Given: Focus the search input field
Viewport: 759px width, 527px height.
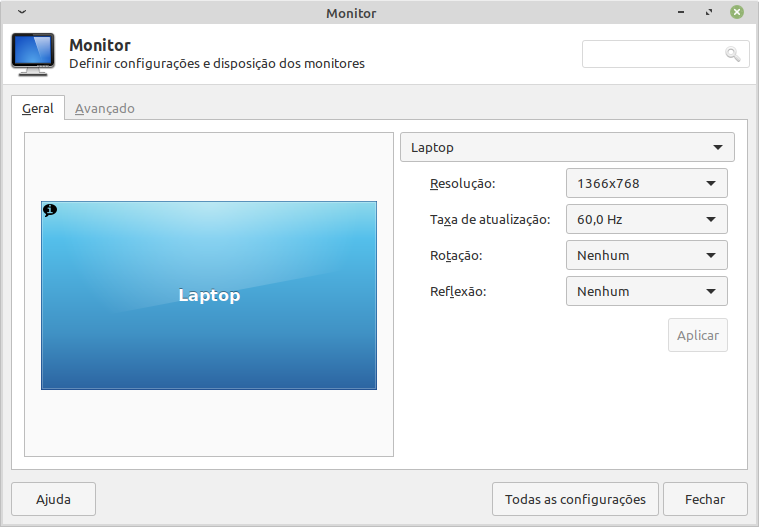Looking at the screenshot, I should click(653, 54).
